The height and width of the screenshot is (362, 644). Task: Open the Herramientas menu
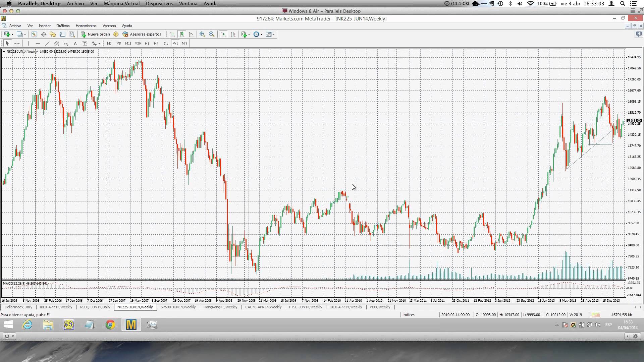tap(86, 26)
